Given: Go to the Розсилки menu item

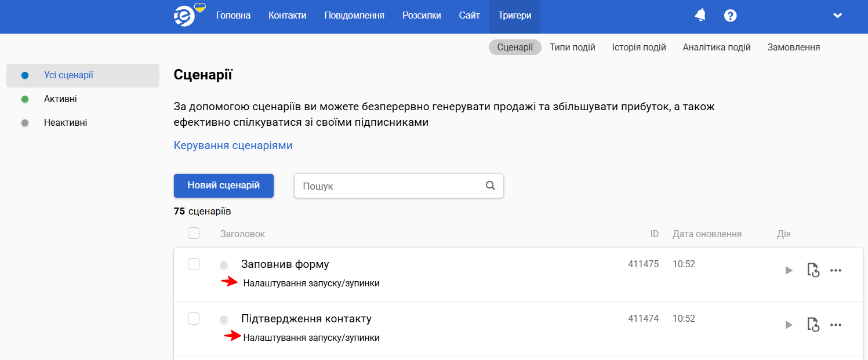Looking at the screenshot, I should click(422, 16).
